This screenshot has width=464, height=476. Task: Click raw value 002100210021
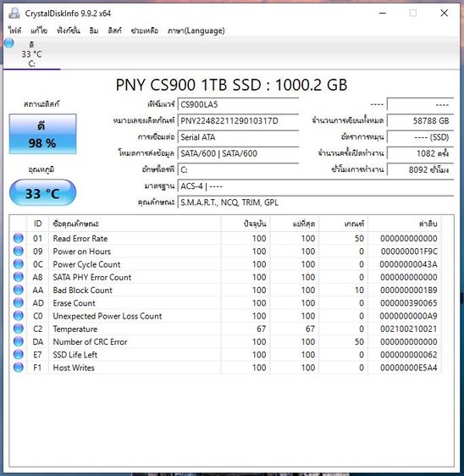pos(409,329)
